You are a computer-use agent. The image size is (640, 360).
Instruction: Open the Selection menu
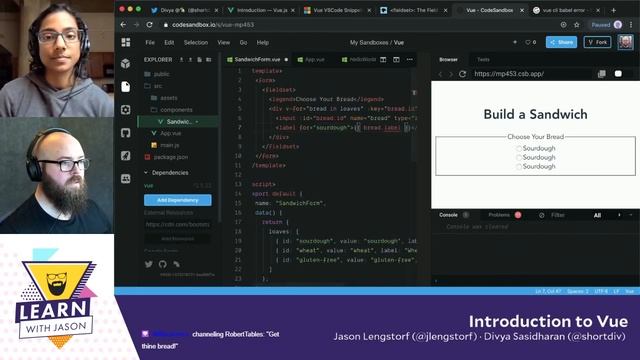(196, 42)
